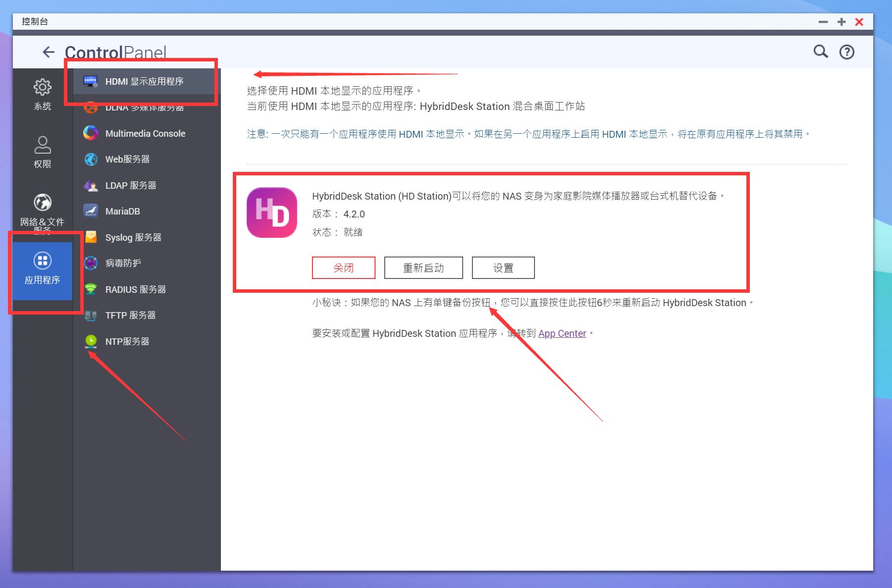Click the HybridDesk Station HD logo

(x=272, y=213)
